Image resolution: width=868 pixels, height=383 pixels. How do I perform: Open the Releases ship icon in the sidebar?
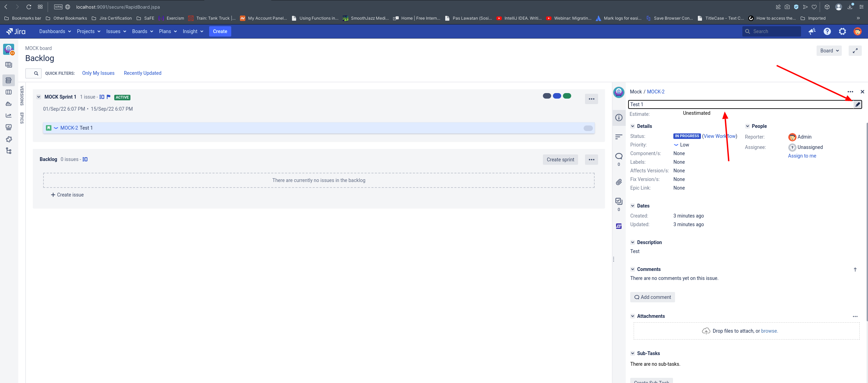(8, 104)
